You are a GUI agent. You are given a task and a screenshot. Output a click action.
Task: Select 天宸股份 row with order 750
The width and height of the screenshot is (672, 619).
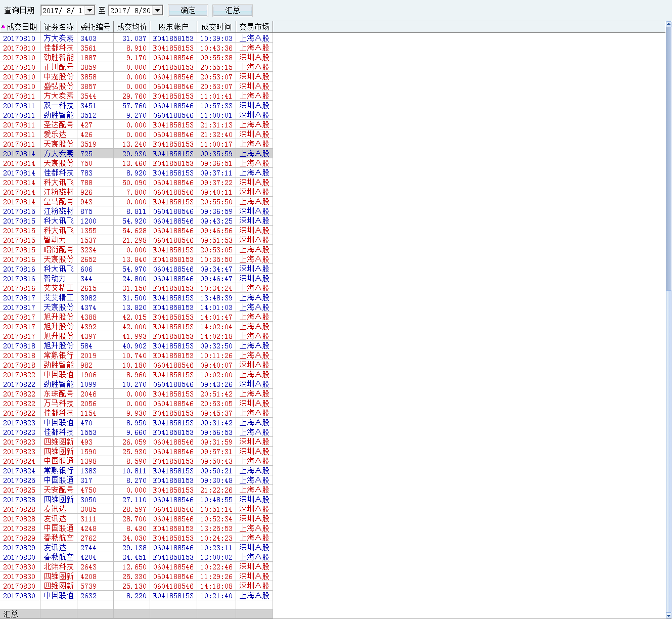tap(137, 163)
